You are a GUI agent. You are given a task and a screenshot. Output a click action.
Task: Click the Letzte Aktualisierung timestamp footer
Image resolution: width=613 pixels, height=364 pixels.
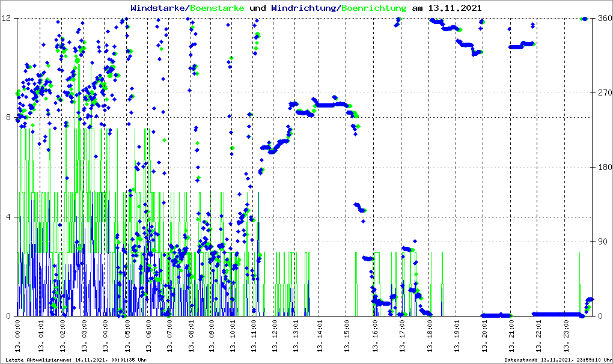tap(75, 360)
